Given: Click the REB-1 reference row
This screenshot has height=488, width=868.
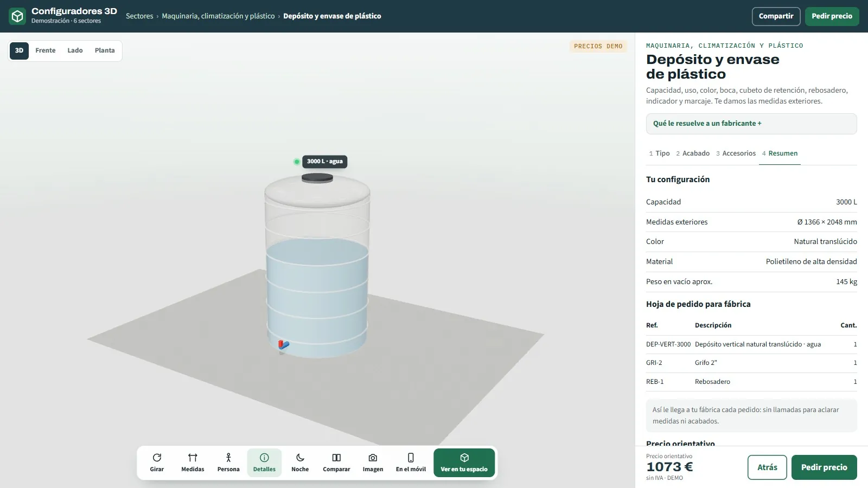Looking at the screenshot, I should [751, 382].
